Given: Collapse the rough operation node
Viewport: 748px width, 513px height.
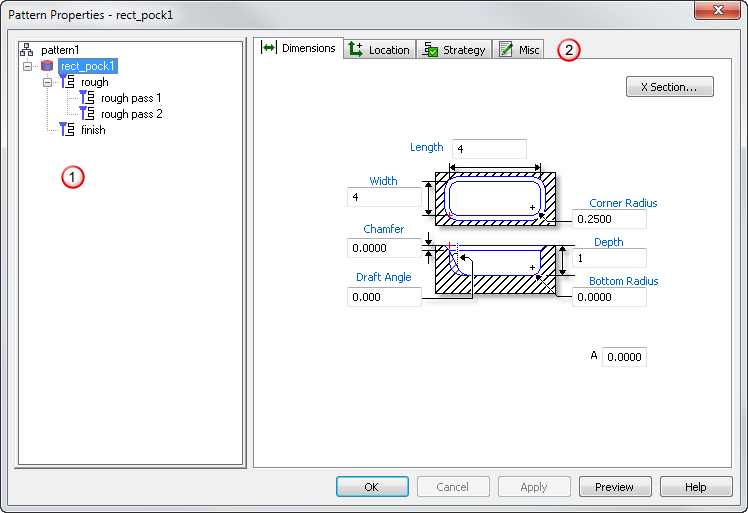Looking at the screenshot, I should tap(47, 82).
